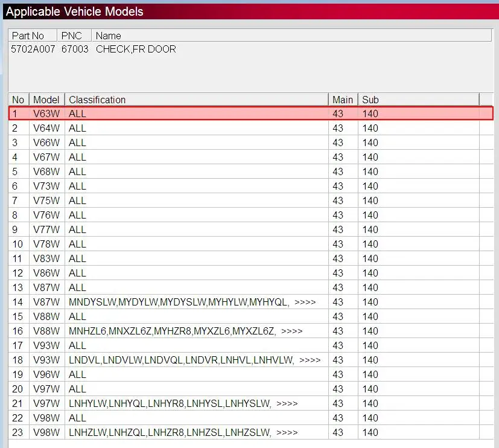The image size is (499, 448).
Task: Expand the LNHYLW classification list in row 21
Action: coord(287,404)
